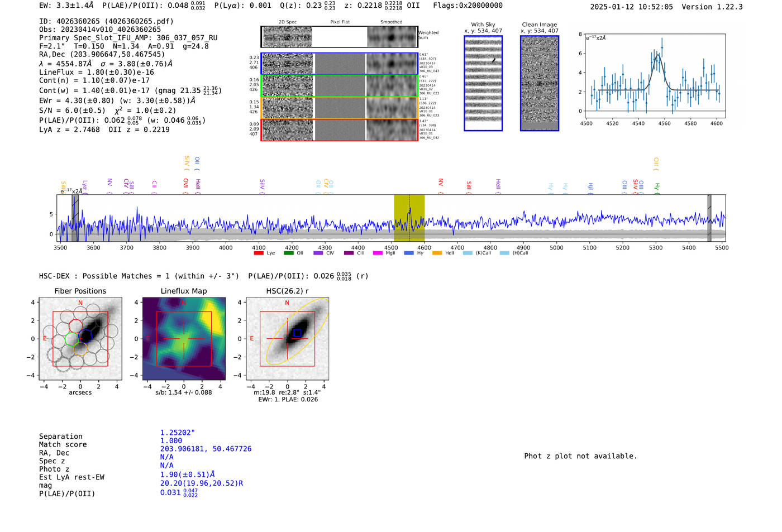
Task: Click the blue Hγ legend swatch
Action: [409, 253]
